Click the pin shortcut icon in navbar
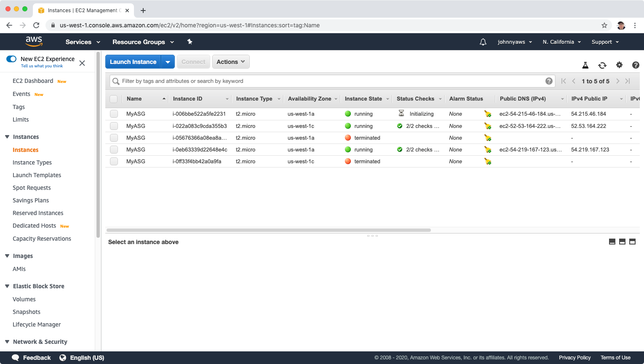This screenshot has width=644, height=364. click(190, 42)
